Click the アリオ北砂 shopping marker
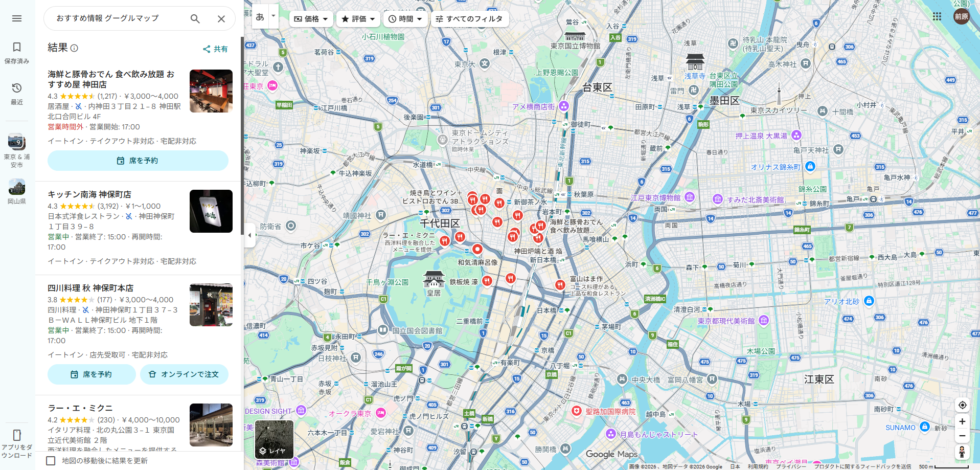The image size is (980, 470). [x=869, y=301]
